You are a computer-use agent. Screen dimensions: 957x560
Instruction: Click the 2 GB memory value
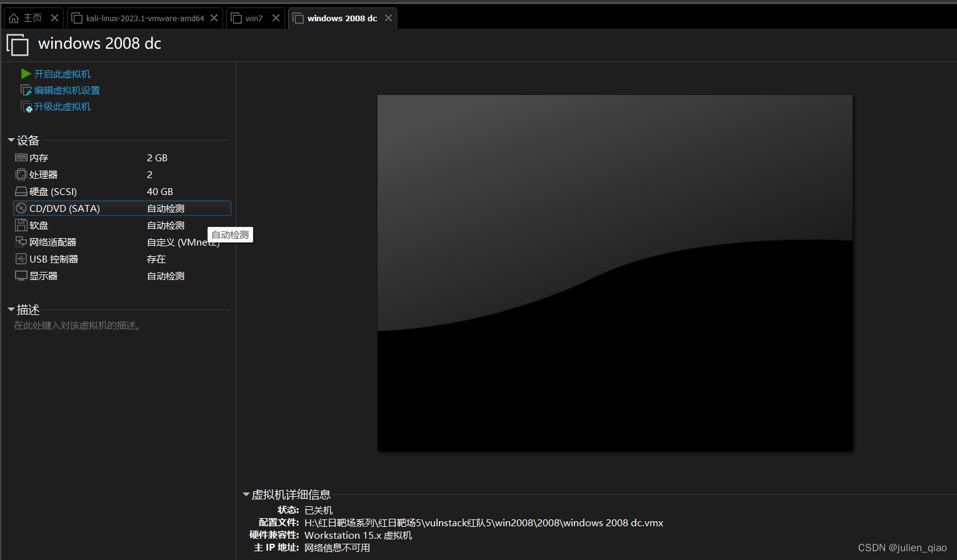point(157,158)
